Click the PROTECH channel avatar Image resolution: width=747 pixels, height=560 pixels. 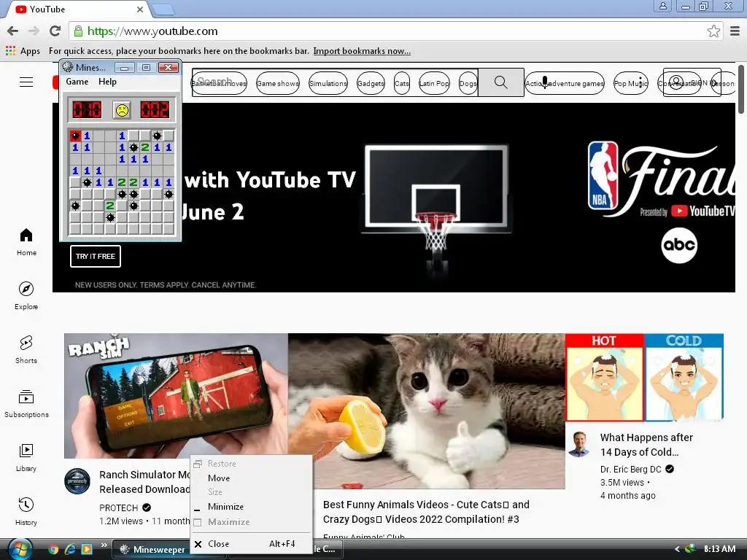pyautogui.click(x=77, y=481)
